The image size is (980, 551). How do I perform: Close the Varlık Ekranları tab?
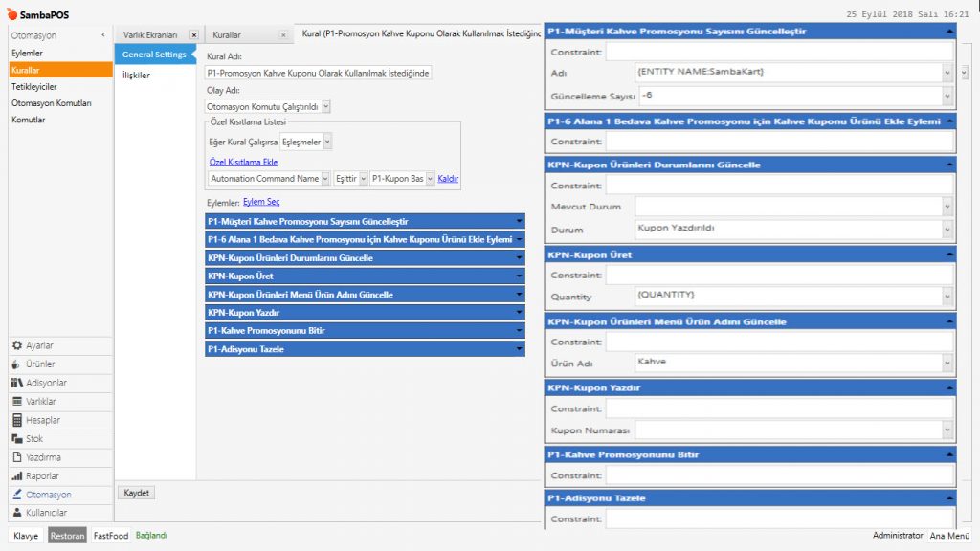pos(194,35)
